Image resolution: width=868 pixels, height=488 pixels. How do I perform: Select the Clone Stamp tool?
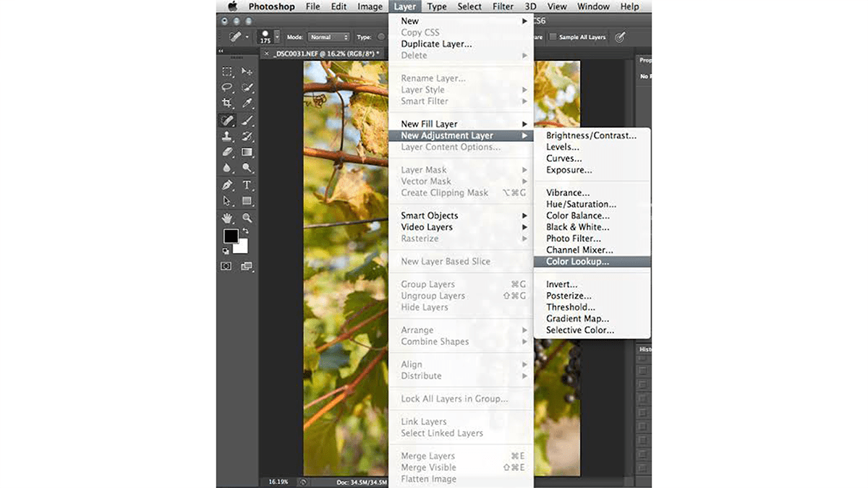click(x=227, y=136)
